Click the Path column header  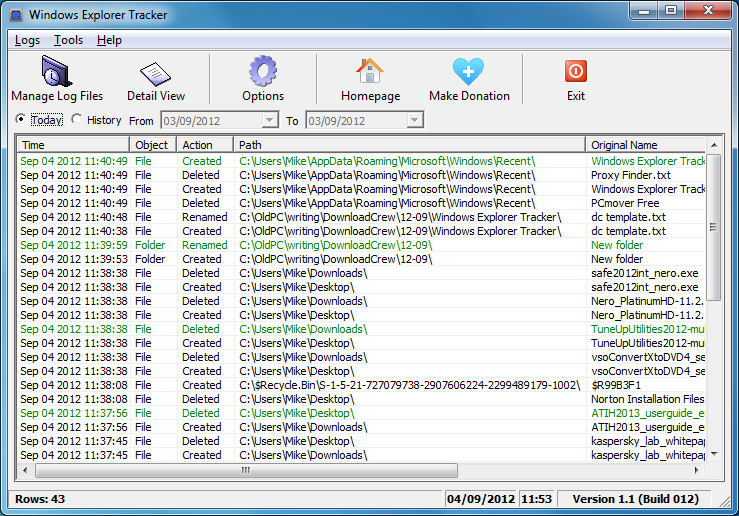(410, 145)
